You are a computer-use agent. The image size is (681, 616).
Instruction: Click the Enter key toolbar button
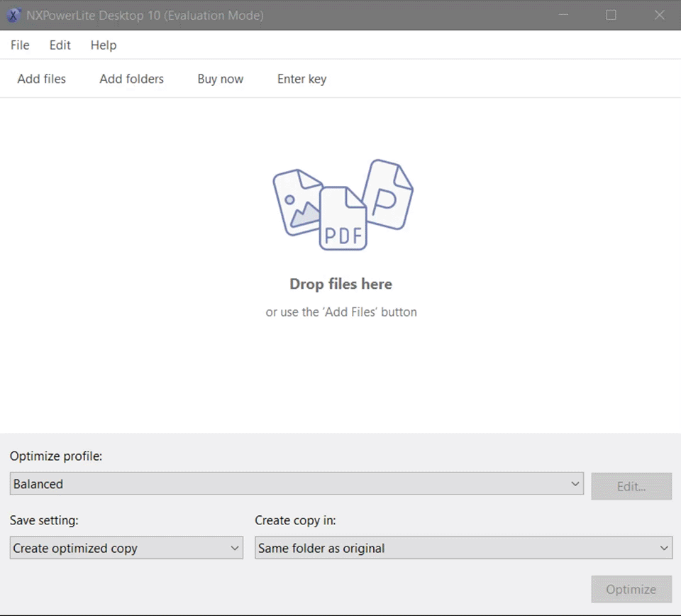(302, 79)
